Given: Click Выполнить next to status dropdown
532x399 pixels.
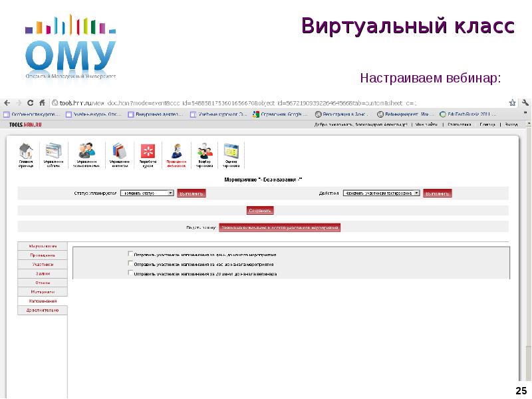Looking at the screenshot, I should click(x=192, y=193).
